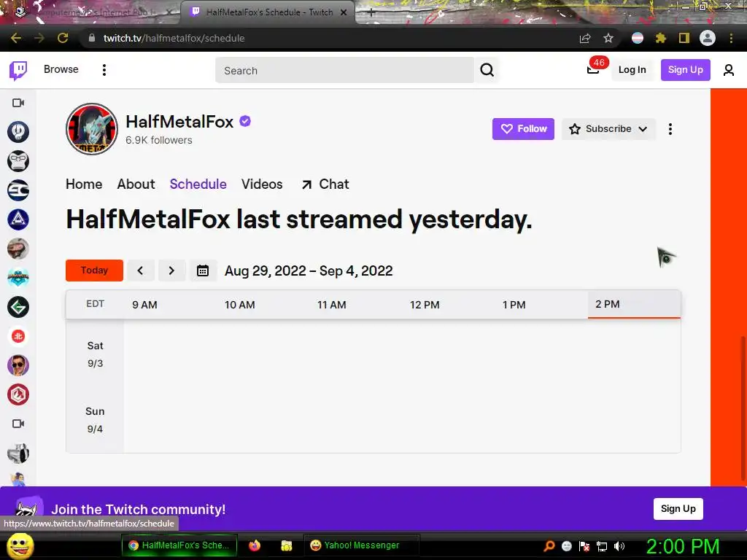
Task: Click the Firefox taskbar icon
Action: pyautogui.click(x=255, y=545)
